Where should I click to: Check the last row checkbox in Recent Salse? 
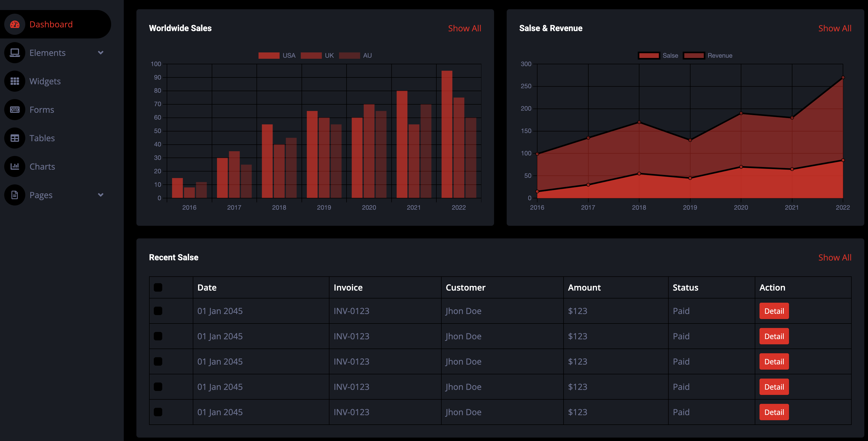[158, 412]
